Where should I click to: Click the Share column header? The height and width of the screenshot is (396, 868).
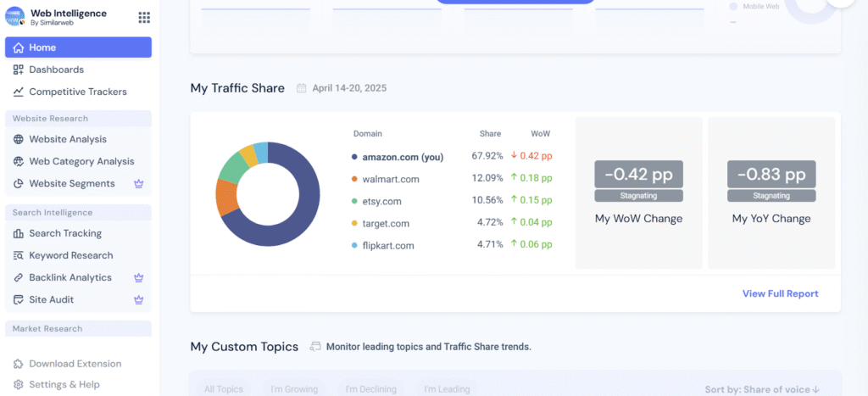[491, 133]
